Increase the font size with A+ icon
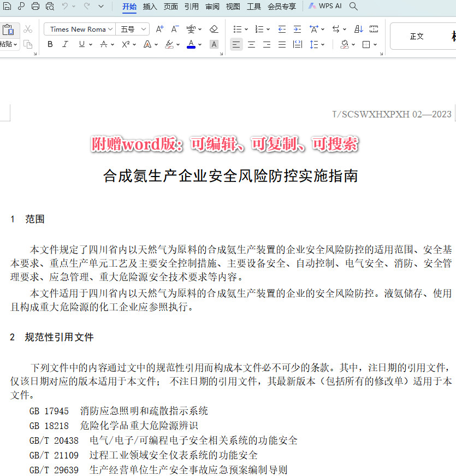Image resolution: width=456 pixels, height=476 pixels. pos(160,29)
